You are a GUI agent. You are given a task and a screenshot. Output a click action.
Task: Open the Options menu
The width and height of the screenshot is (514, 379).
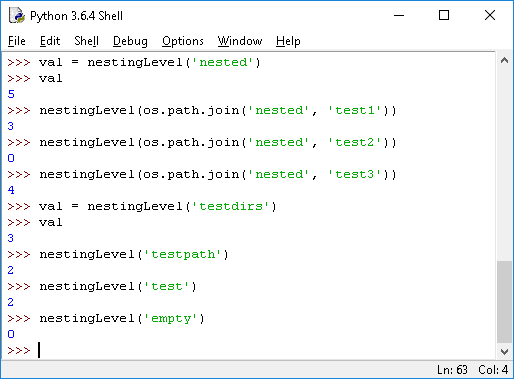183,41
